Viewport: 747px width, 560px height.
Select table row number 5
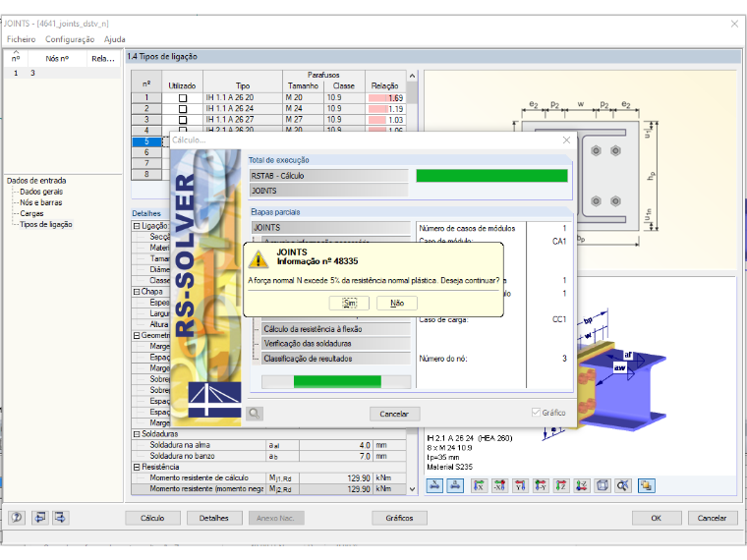point(146,141)
